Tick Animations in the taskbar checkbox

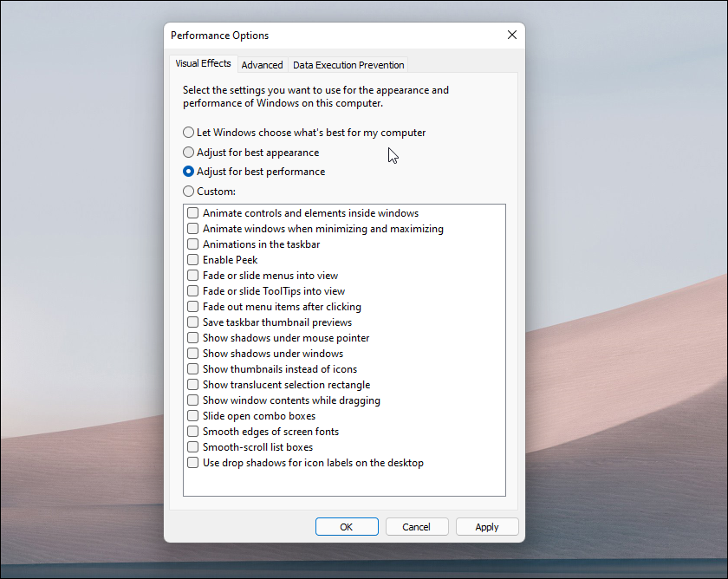click(x=192, y=244)
